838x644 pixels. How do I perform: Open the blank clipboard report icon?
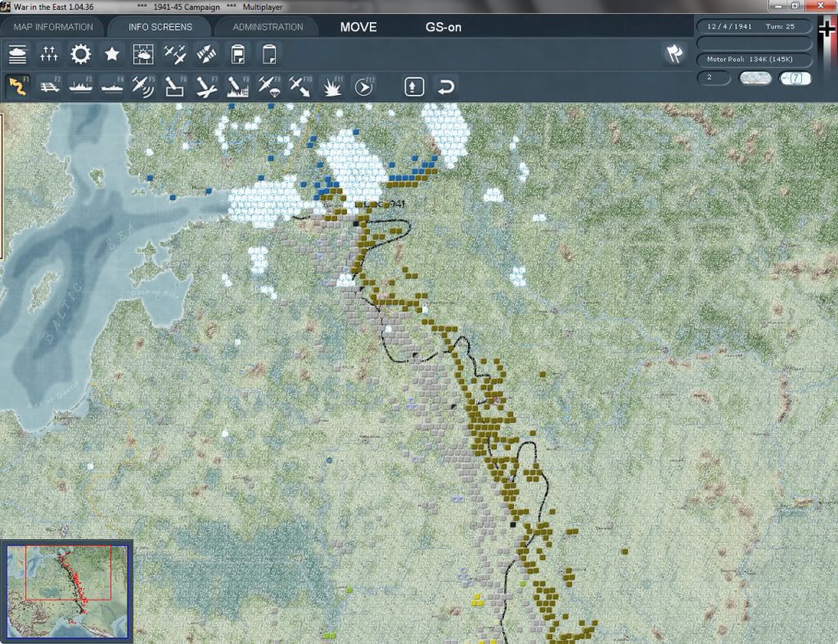[x=268, y=54]
